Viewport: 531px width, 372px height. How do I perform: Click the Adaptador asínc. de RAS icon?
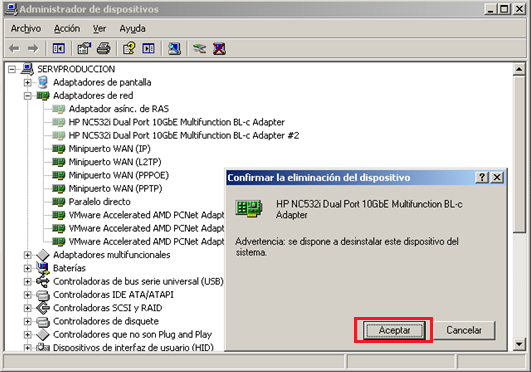pyautogui.click(x=59, y=109)
